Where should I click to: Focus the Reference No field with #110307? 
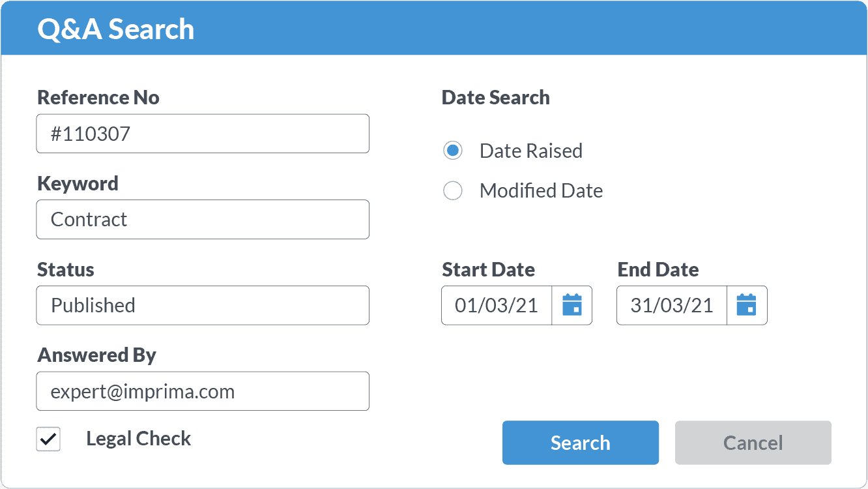pos(203,134)
